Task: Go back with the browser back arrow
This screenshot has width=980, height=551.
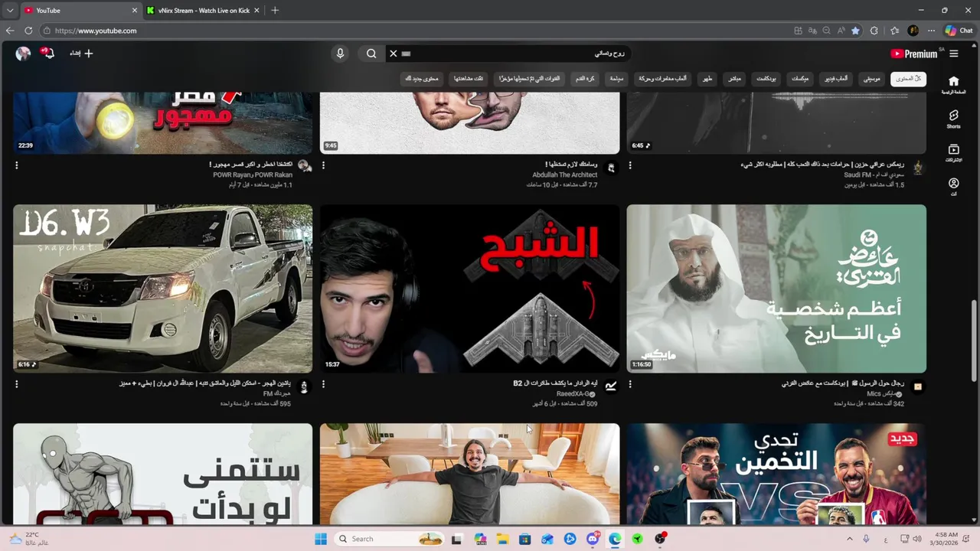Action: click(10, 31)
